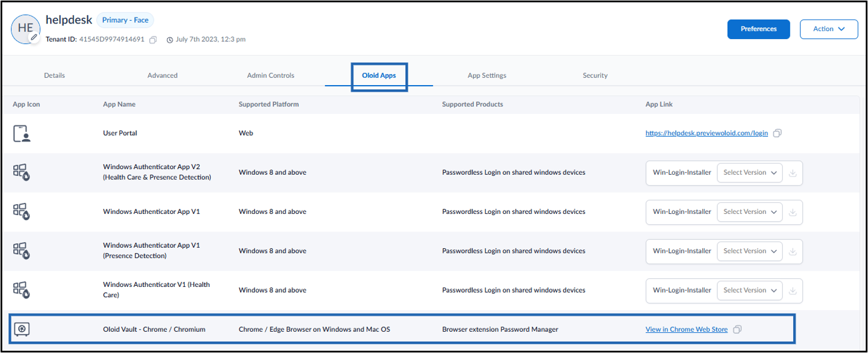Open the Admin Controls tab
This screenshot has height=353, width=868.
271,75
